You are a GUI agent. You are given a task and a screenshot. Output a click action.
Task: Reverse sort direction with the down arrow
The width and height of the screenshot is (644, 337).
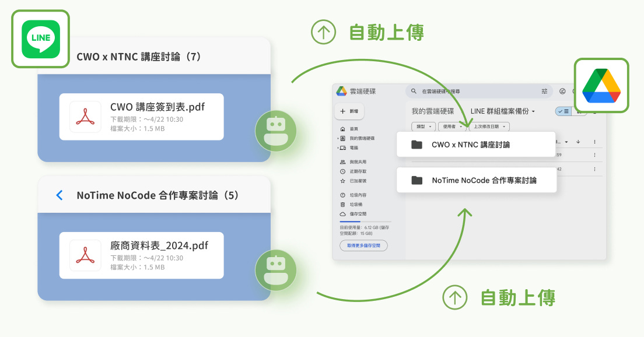[x=578, y=142]
